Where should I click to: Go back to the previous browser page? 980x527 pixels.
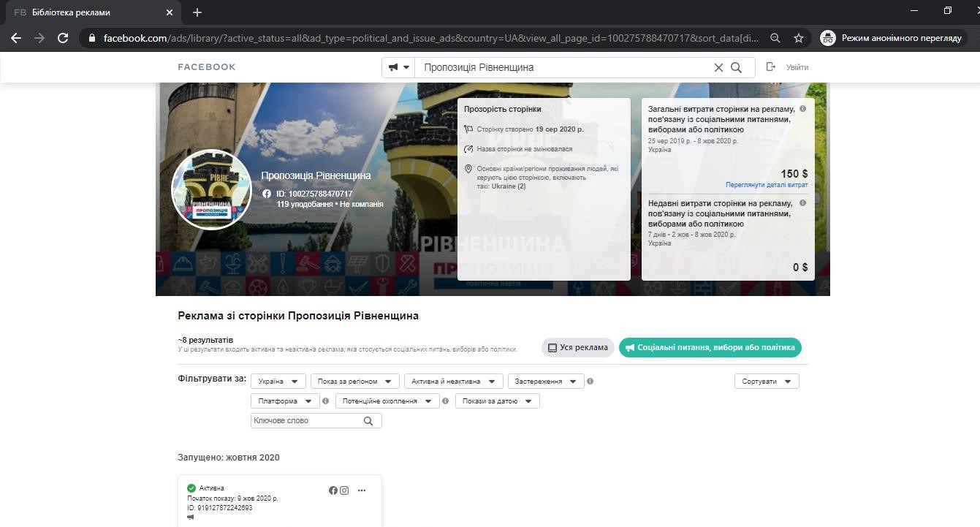tap(16, 38)
